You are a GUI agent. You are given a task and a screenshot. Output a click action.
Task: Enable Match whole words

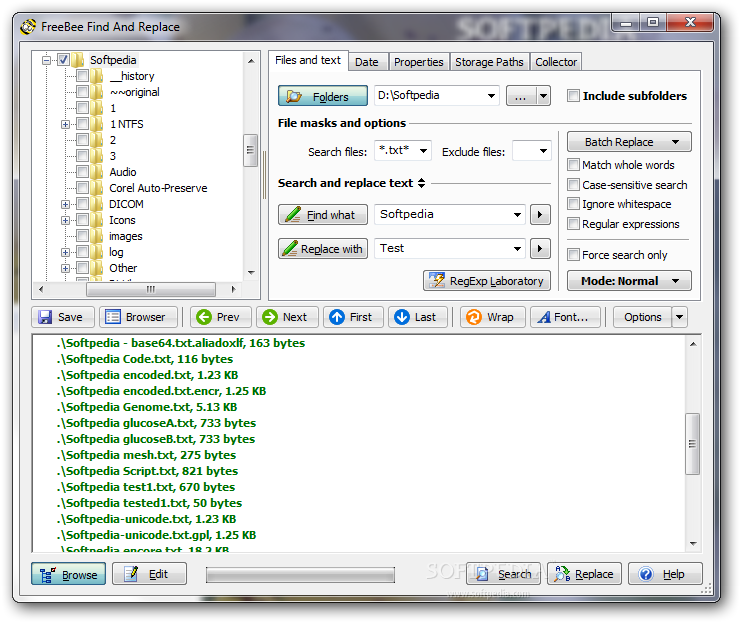click(573, 165)
